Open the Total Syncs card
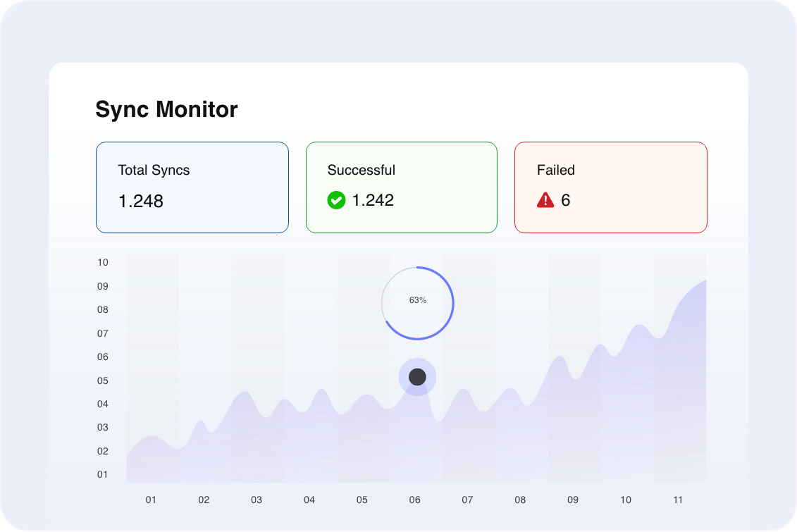Viewport: 797px width, 532px height. coord(192,187)
